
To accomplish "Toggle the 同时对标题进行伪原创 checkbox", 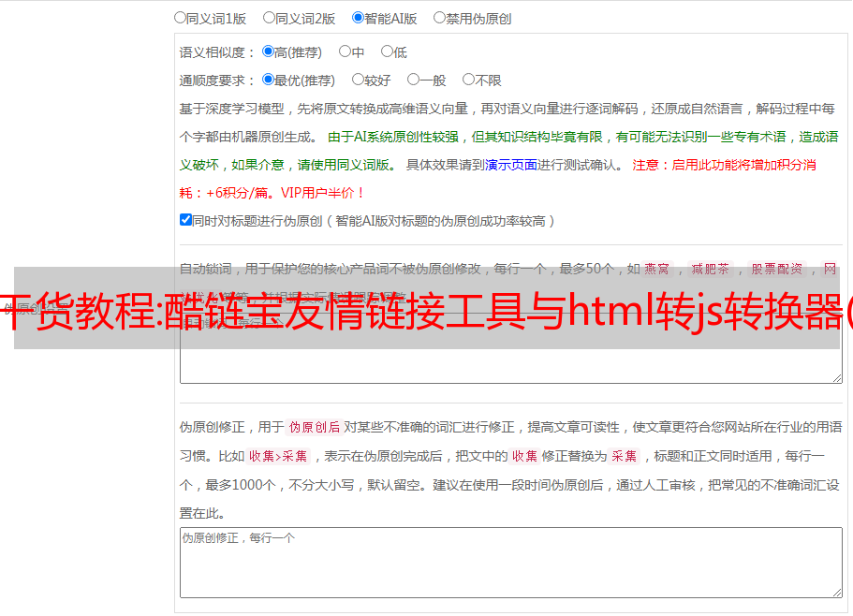I will point(185,220).
